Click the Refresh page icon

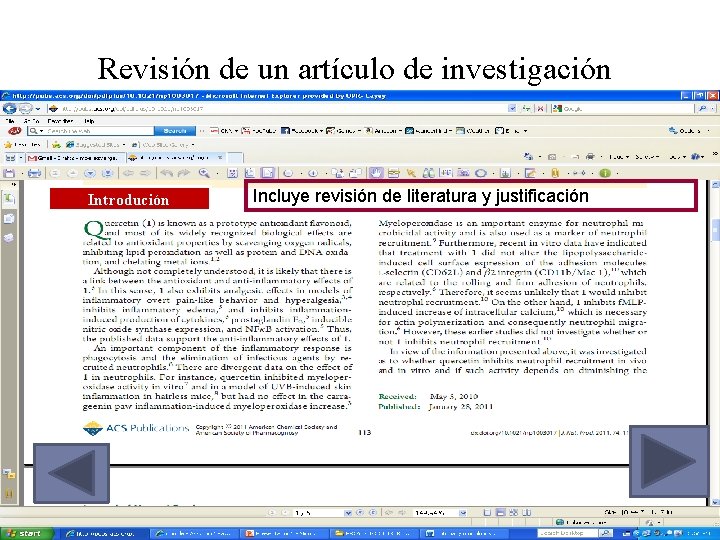(x=528, y=109)
